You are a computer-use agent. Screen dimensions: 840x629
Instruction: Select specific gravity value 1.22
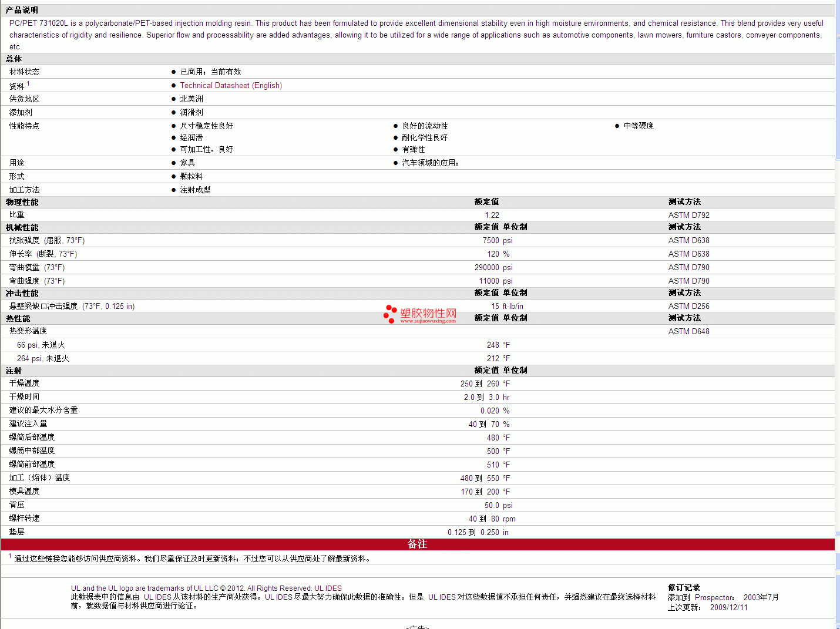(x=492, y=215)
